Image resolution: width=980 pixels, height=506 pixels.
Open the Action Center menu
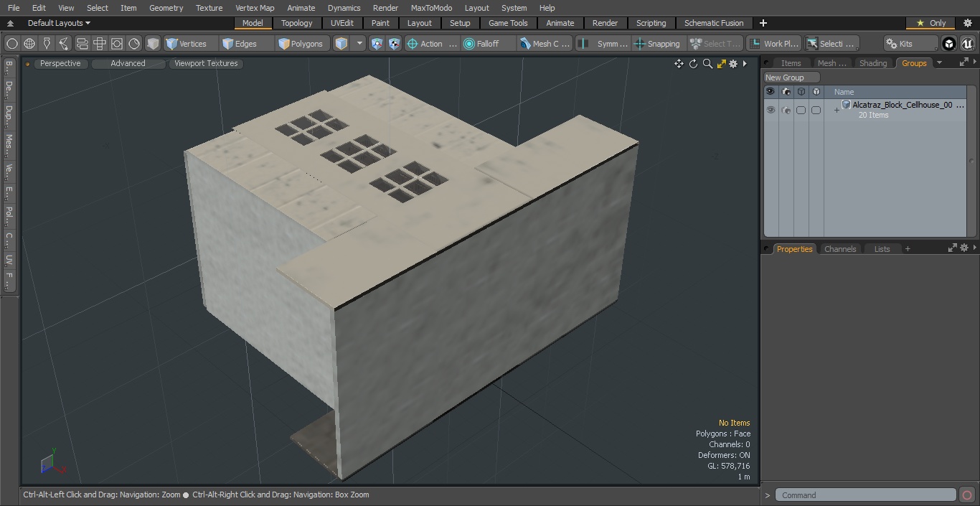click(x=432, y=44)
